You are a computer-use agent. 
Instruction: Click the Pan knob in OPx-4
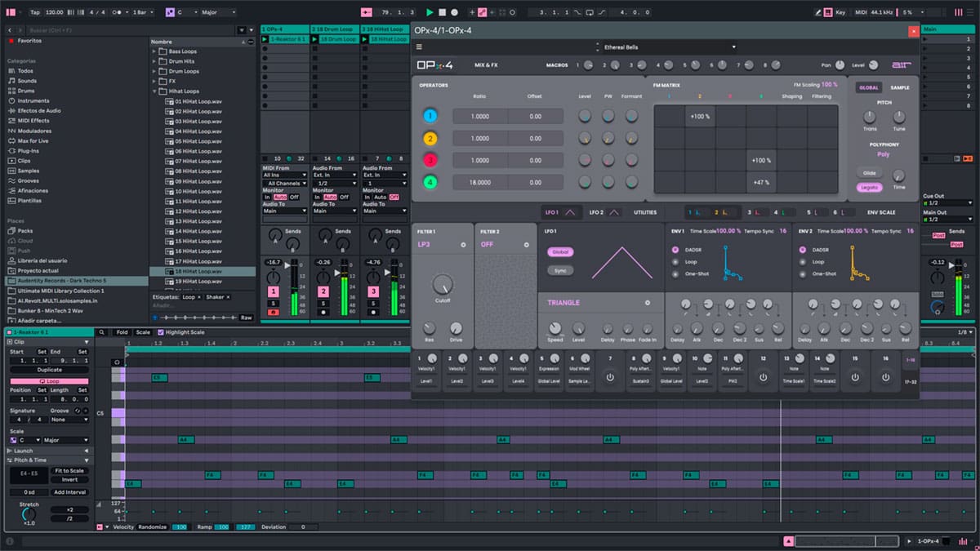click(839, 65)
